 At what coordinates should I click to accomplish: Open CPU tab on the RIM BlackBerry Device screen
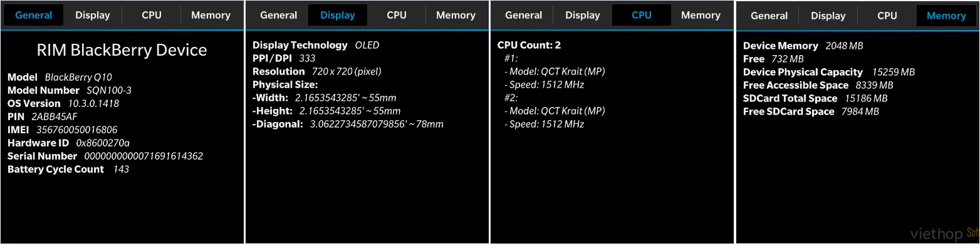[152, 15]
